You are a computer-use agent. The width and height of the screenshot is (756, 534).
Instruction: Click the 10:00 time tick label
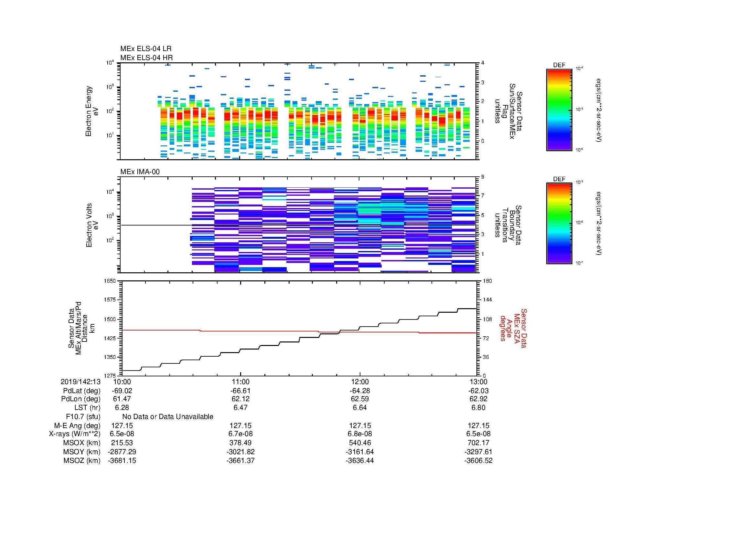coord(122,382)
